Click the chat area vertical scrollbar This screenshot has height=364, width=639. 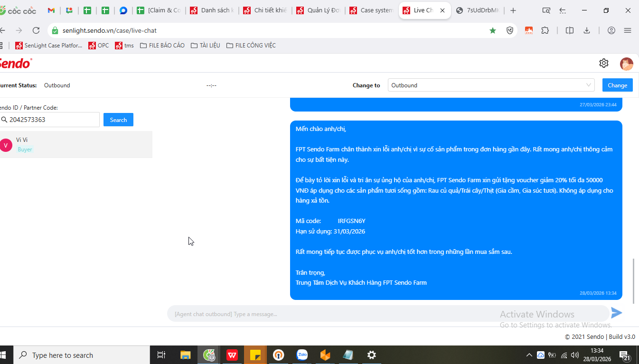pos(633,281)
